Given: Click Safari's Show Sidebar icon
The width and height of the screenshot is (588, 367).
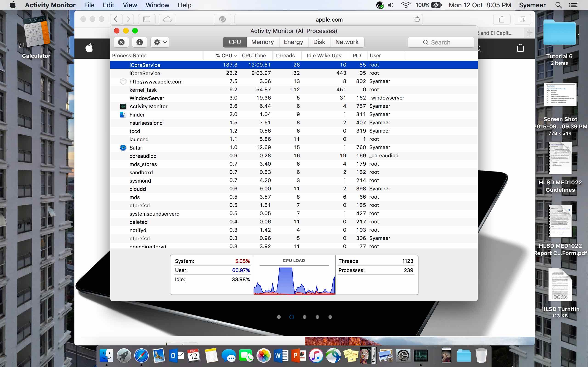Looking at the screenshot, I should 147,19.
